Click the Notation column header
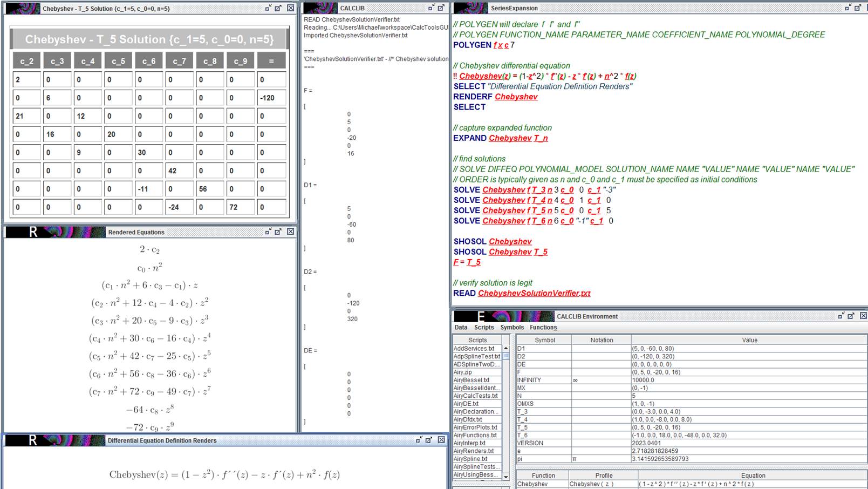The image size is (868, 489). tap(602, 340)
